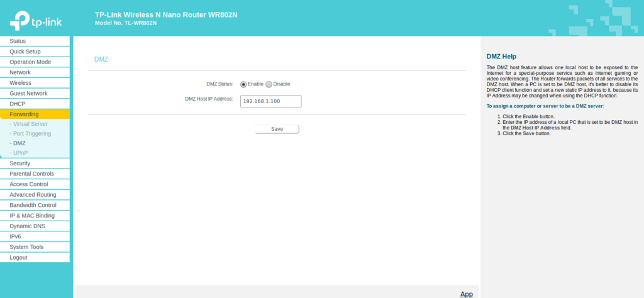Open the Security menu
Screen dimensions: 644x298
point(19,163)
